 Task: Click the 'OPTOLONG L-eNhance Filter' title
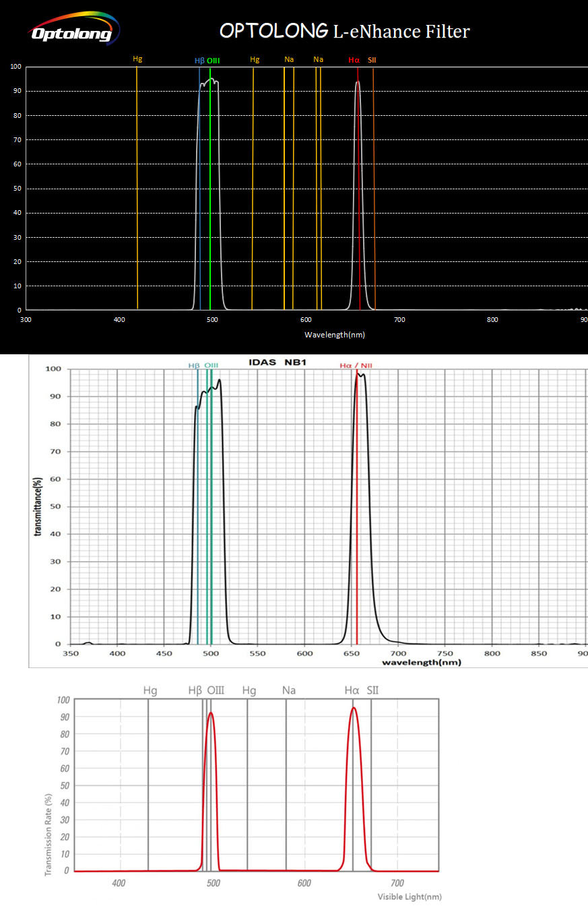tap(344, 31)
